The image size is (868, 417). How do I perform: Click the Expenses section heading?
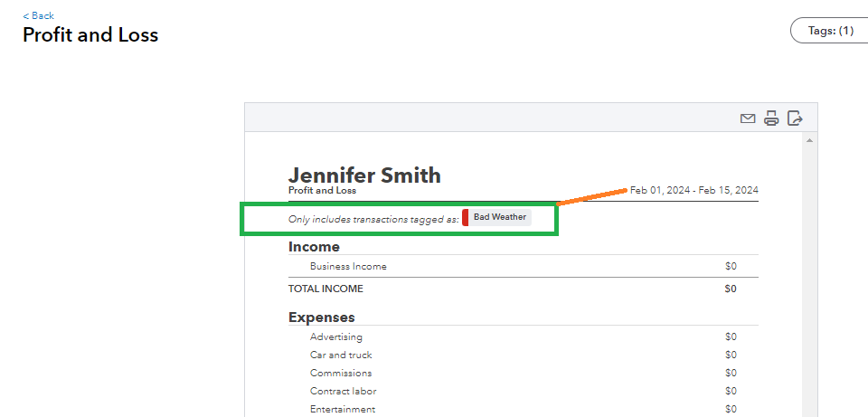point(321,317)
